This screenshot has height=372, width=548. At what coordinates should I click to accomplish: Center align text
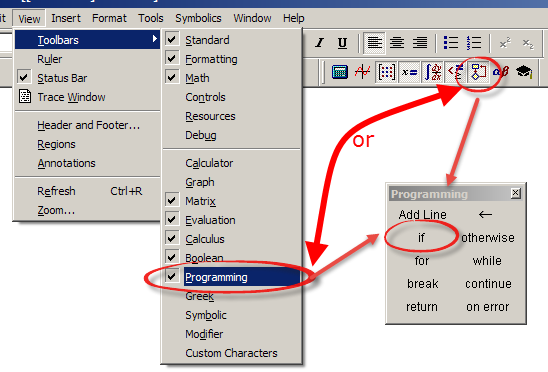[397, 43]
